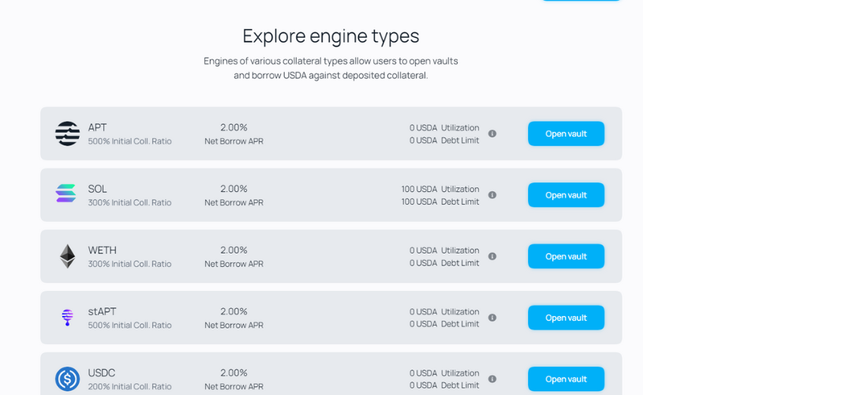Click the APT token logo icon
This screenshot has width=868, height=395.
click(68, 134)
